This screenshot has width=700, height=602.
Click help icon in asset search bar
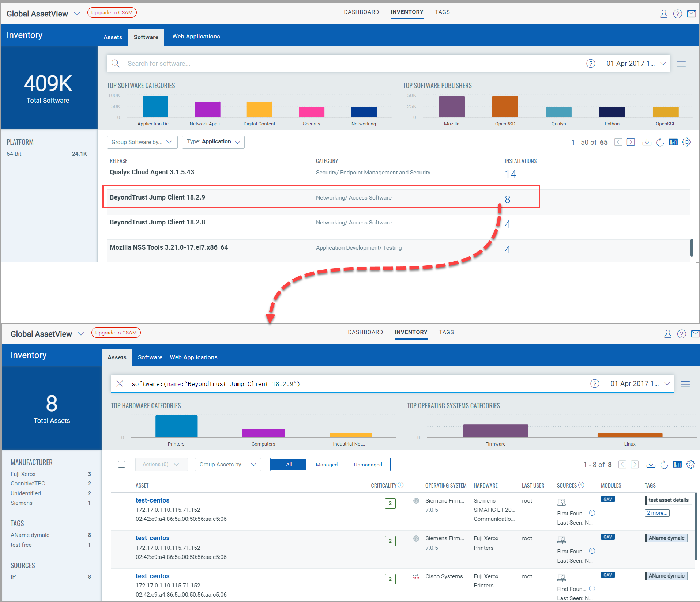coord(595,384)
